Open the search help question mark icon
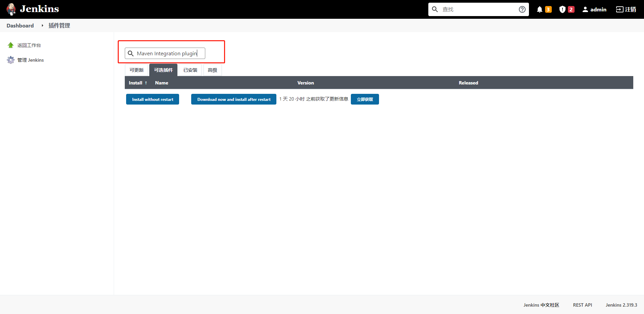 [x=522, y=9]
